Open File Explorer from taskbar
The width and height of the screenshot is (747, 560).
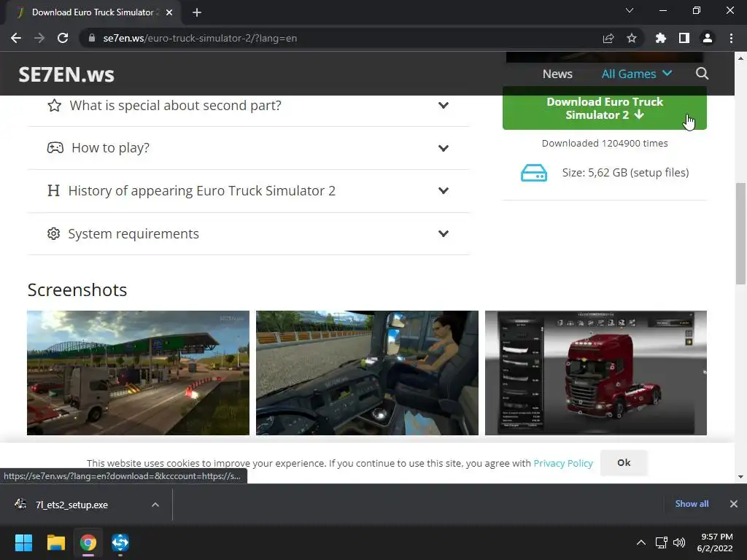point(55,542)
